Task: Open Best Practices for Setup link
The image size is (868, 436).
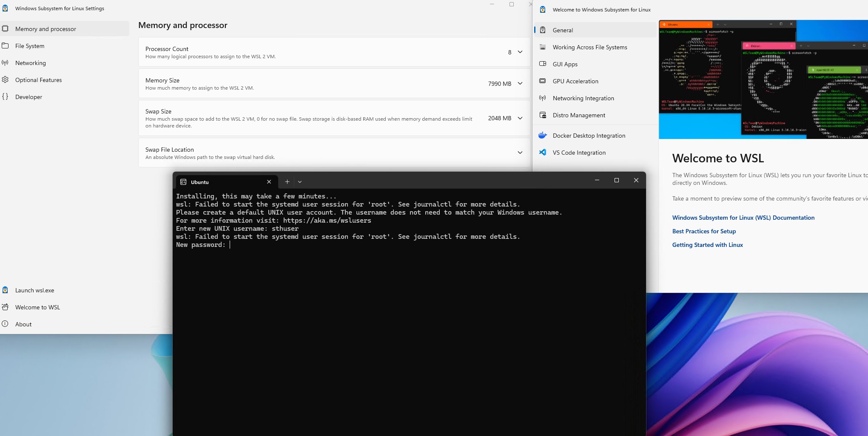Action: 704,231
